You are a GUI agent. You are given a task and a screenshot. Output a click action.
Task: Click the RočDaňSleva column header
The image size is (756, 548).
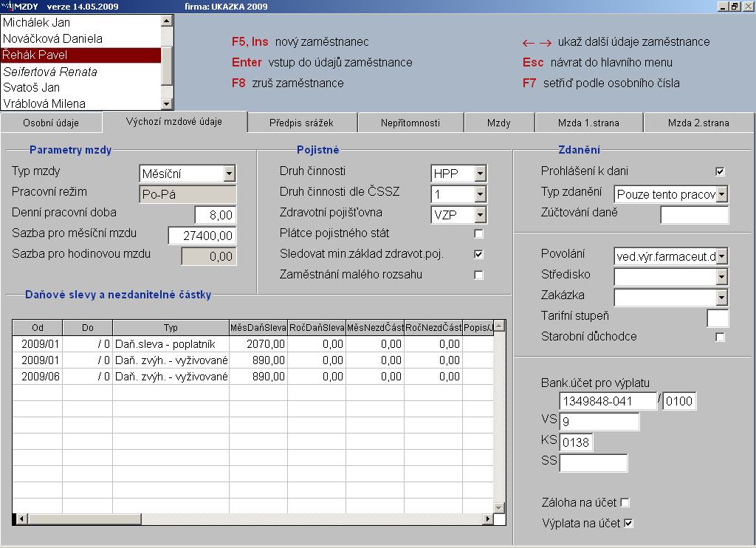[317, 328]
